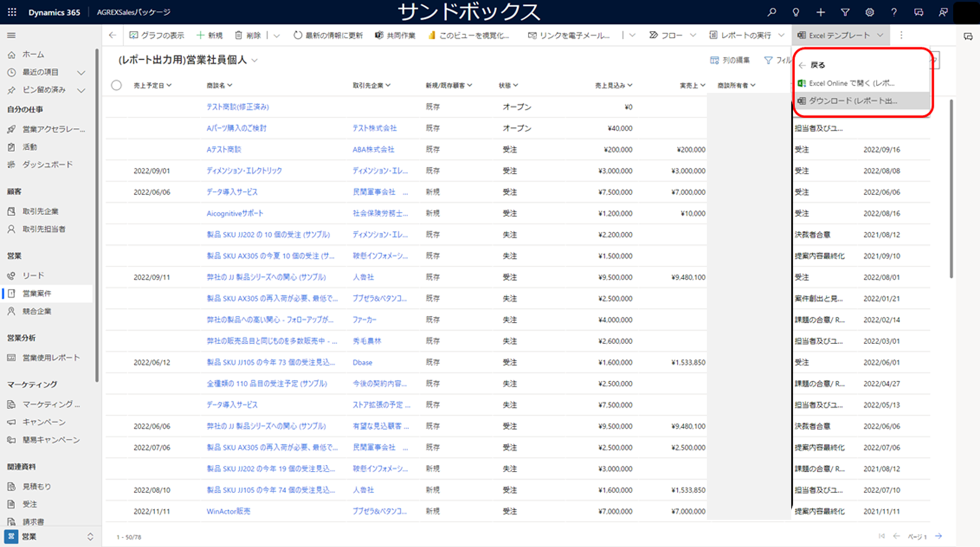The width and height of the screenshot is (980, 547).
Task: Open Aパーツ購入のご検討 record link
Action: (x=236, y=128)
